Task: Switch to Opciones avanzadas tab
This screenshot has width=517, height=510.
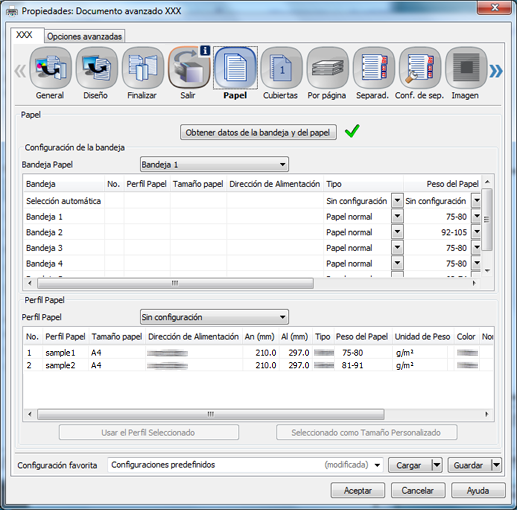Action: tap(84, 36)
